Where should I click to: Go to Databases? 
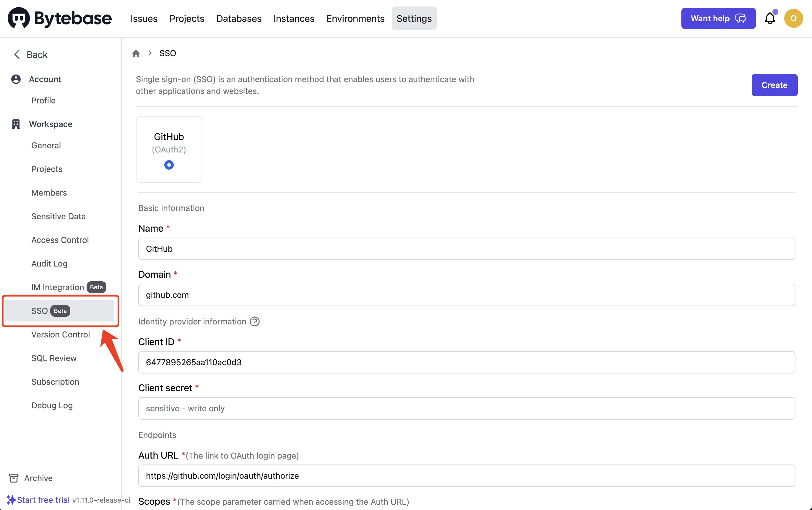pos(239,19)
